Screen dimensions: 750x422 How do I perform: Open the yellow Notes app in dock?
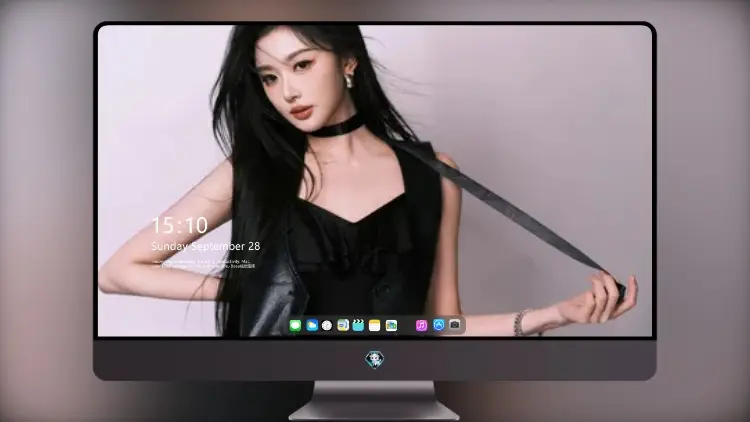coord(375,325)
